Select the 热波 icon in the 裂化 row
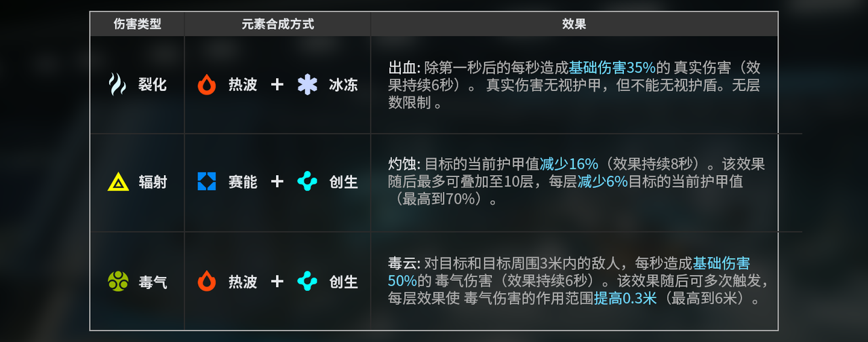This screenshot has width=868, height=342. (207, 85)
